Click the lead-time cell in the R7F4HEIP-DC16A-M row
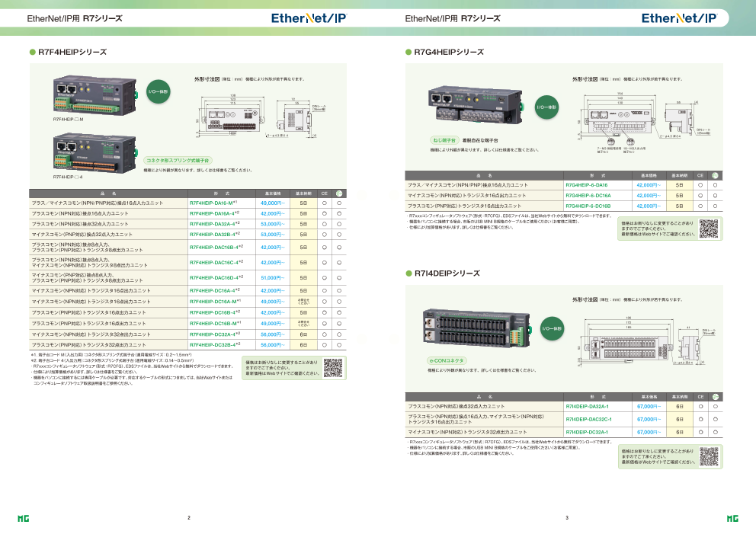 pos(304,302)
